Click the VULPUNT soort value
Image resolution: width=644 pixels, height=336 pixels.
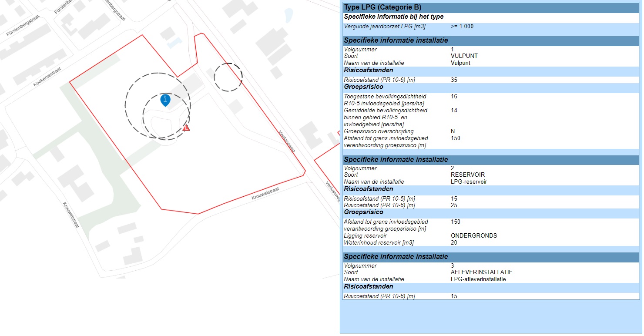pyautogui.click(x=464, y=56)
